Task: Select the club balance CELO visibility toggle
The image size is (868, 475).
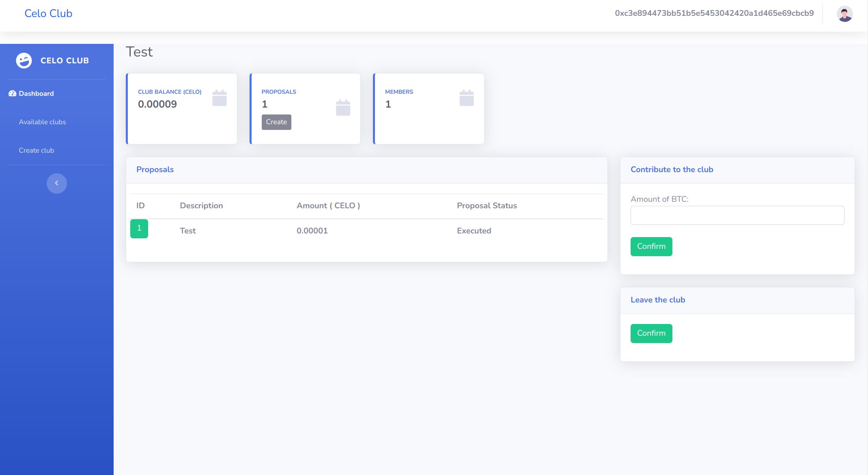Action: coord(219,98)
